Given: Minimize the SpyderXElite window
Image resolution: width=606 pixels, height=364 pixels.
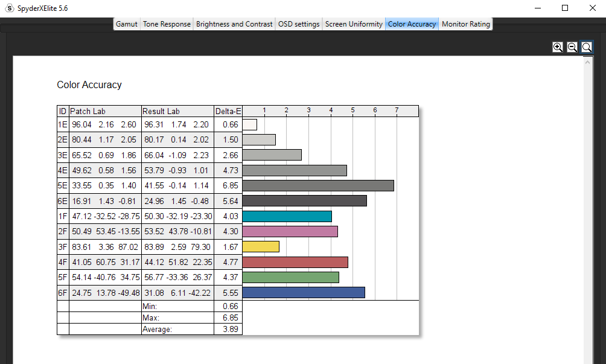Looking at the screenshot, I should pos(537,8).
